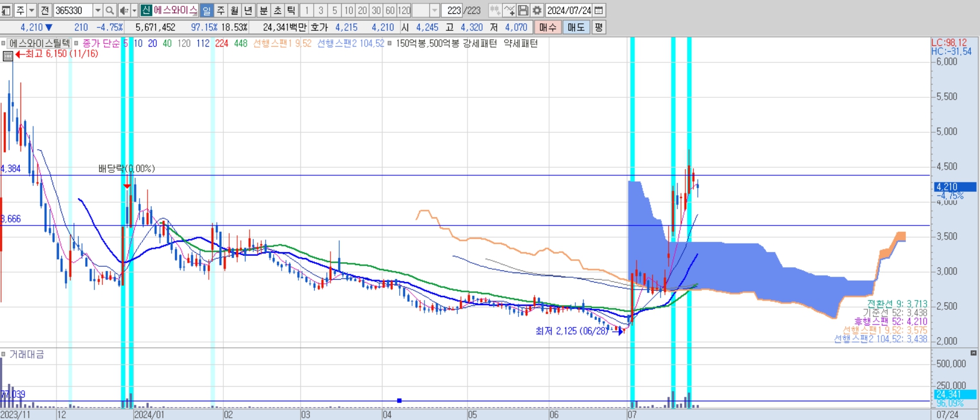Screen dimensions: 980x420
Task: Select 틱 tick period
Action: [x=291, y=10]
